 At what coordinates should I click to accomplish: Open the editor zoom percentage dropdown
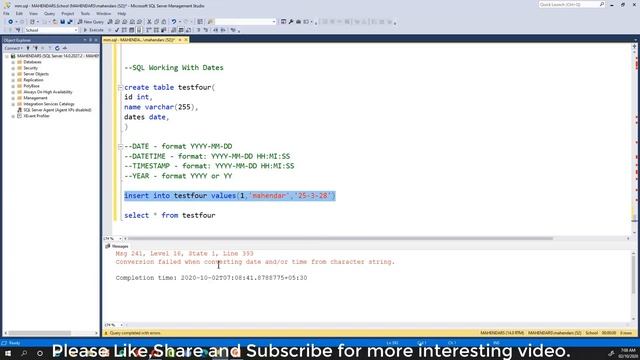(120, 238)
